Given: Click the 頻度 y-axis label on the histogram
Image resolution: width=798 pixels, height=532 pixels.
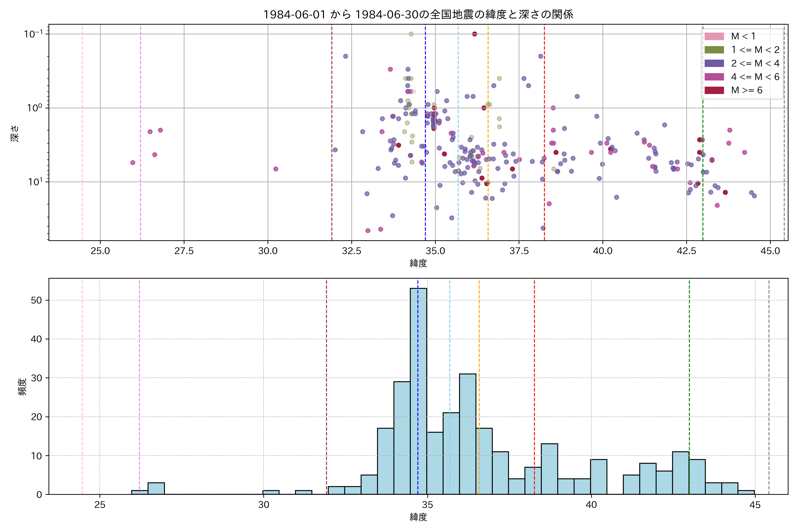Looking at the screenshot, I should 22,387.
